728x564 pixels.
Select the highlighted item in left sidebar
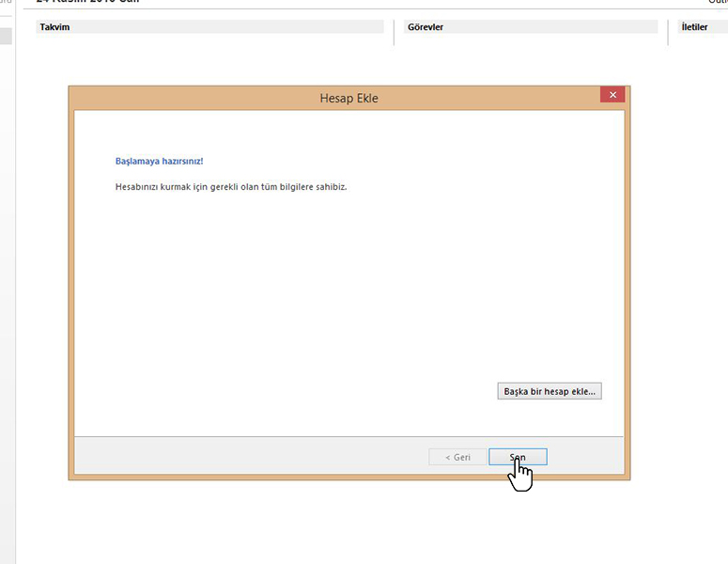click(6, 37)
